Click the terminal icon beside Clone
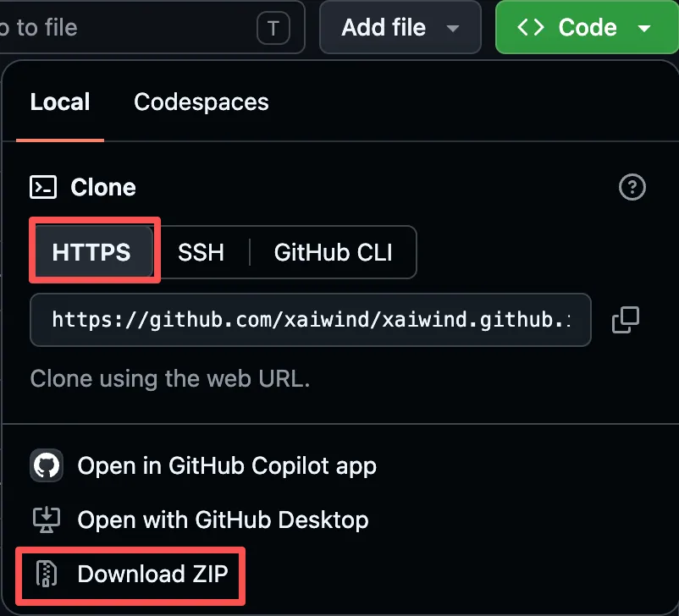Viewport: 679px width, 616px height. pyautogui.click(x=43, y=187)
